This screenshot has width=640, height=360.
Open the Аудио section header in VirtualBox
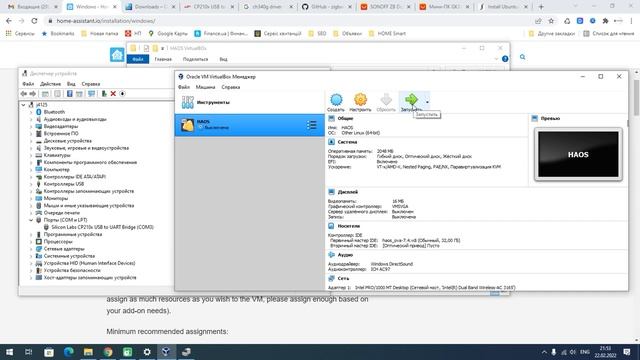point(345,255)
